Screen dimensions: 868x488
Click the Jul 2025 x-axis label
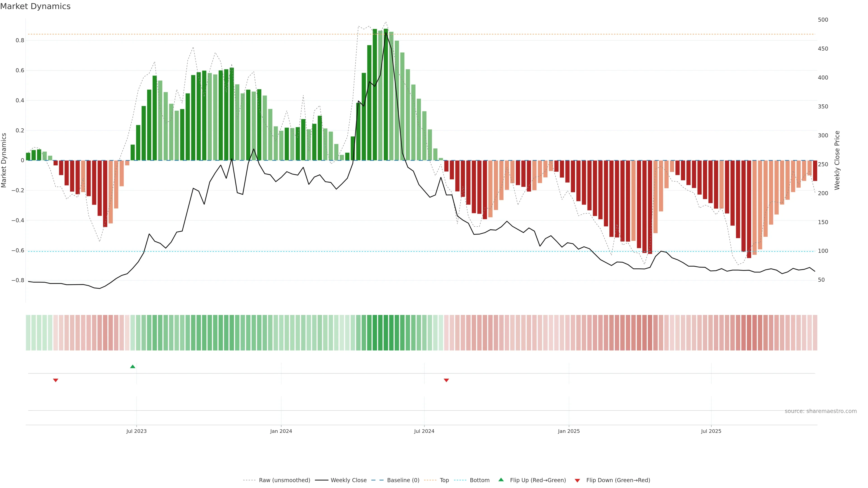click(711, 431)
